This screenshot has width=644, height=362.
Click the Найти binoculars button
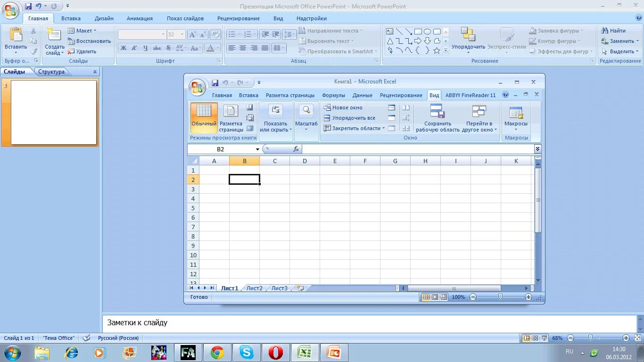click(613, 31)
